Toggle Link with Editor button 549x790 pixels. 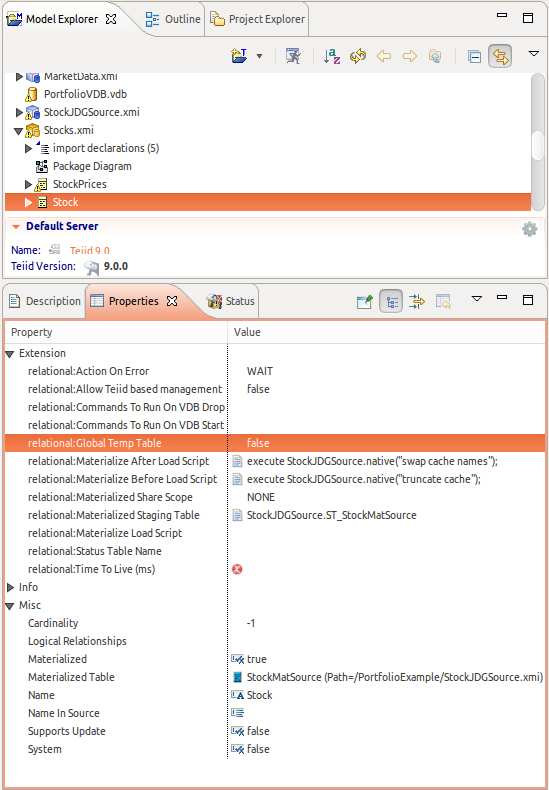tap(500, 56)
